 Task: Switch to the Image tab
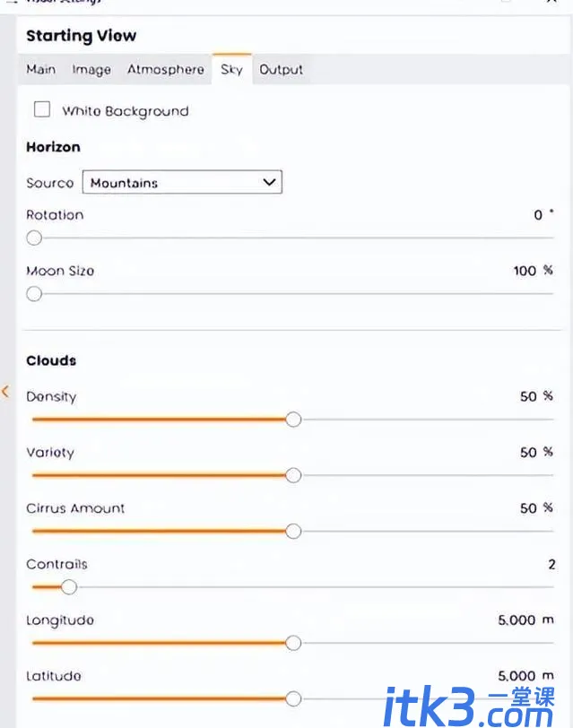(x=91, y=70)
